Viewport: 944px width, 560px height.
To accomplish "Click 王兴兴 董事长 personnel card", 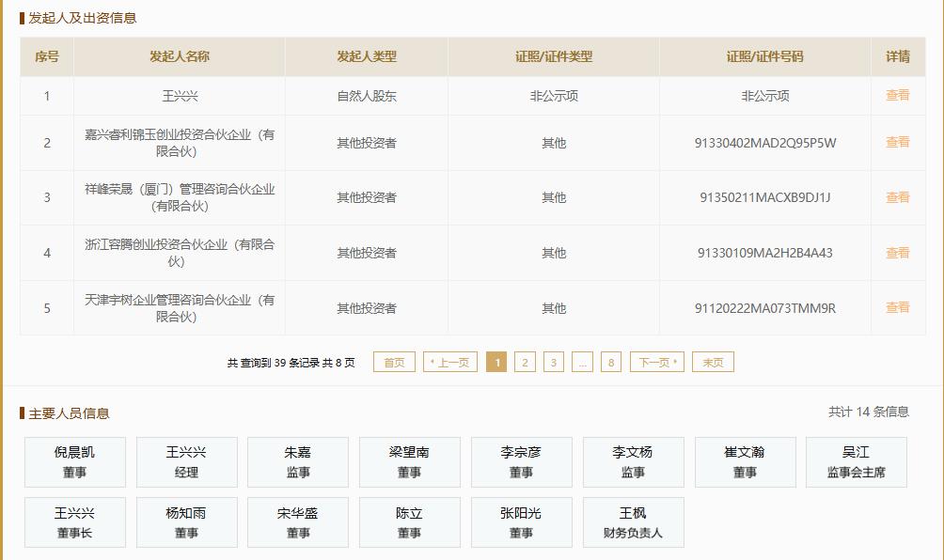I will [x=74, y=522].
